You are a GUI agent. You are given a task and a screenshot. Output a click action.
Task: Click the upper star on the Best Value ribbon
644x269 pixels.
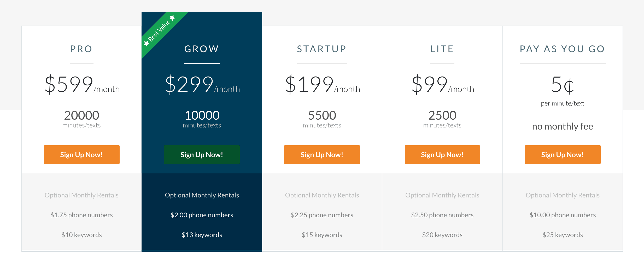click(172, 18)
